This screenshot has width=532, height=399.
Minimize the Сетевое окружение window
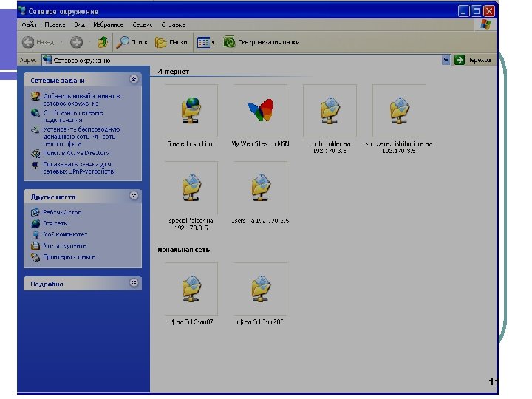[463, 11]
